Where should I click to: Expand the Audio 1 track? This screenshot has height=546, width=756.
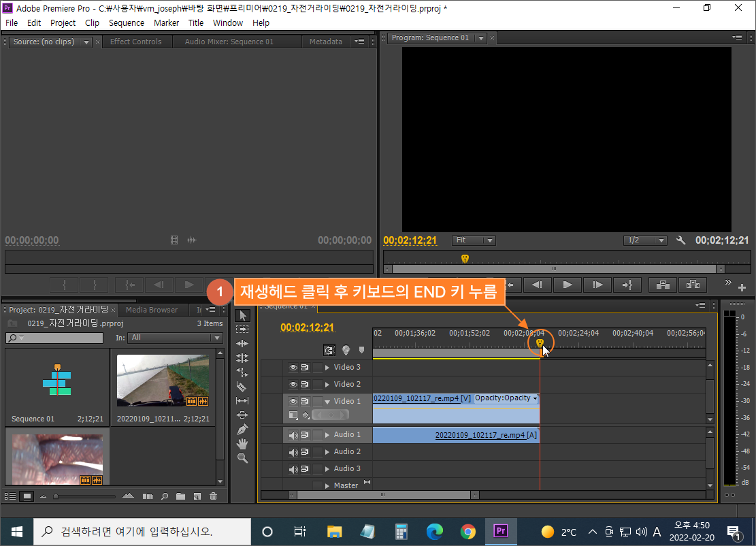click(327, 435)
